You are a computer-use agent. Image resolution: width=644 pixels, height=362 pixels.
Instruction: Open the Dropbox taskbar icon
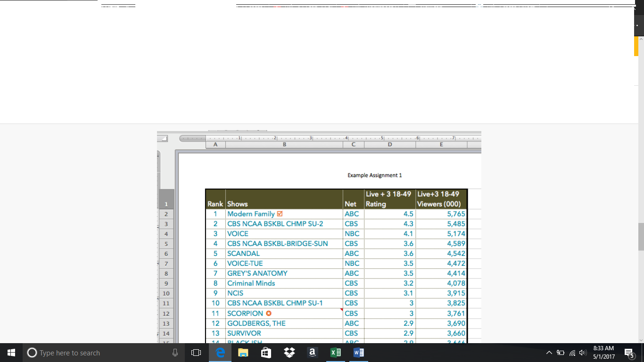pos(289,353)
